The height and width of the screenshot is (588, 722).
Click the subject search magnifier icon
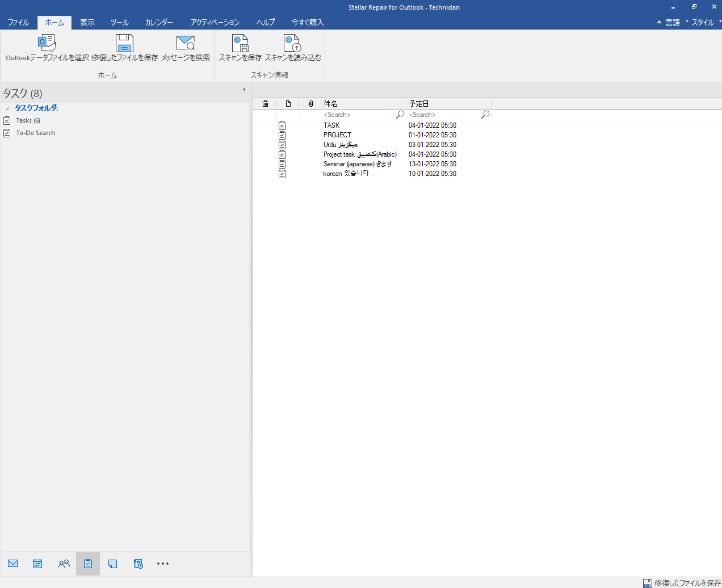pos(400,115)
